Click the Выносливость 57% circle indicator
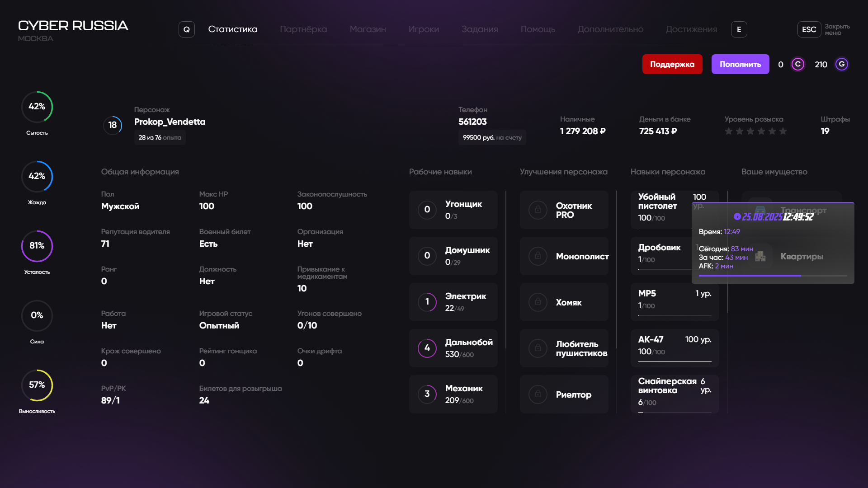This screenshot has height=488, width=868. pyautogui.click(x=37, y=385)
